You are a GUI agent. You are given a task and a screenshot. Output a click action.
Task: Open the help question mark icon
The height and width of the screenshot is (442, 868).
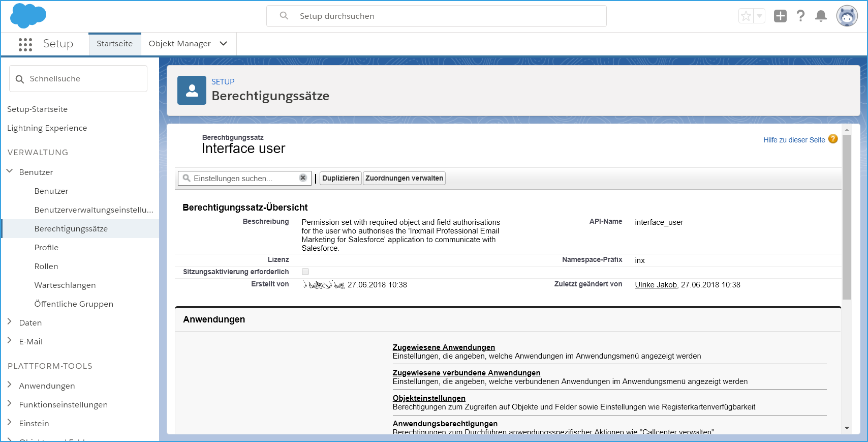[x=800, y=16]
